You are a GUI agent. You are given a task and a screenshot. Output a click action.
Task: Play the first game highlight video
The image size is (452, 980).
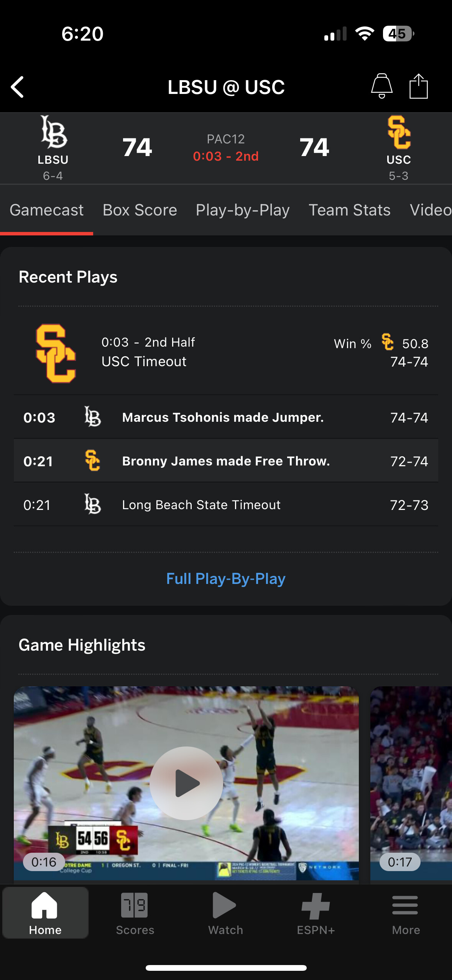click(x=186, y=783)
